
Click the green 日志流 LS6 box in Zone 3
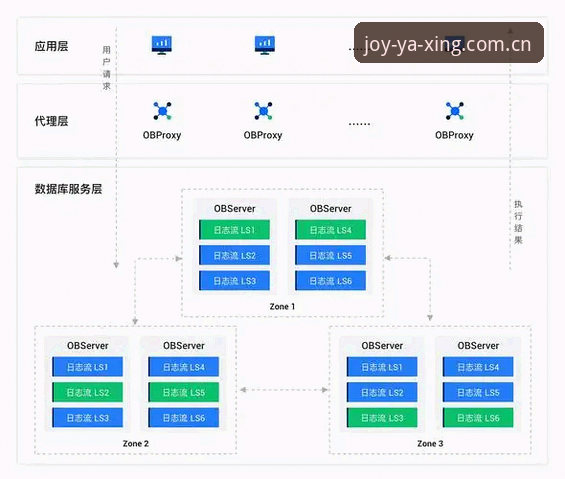tap(478, 417)
